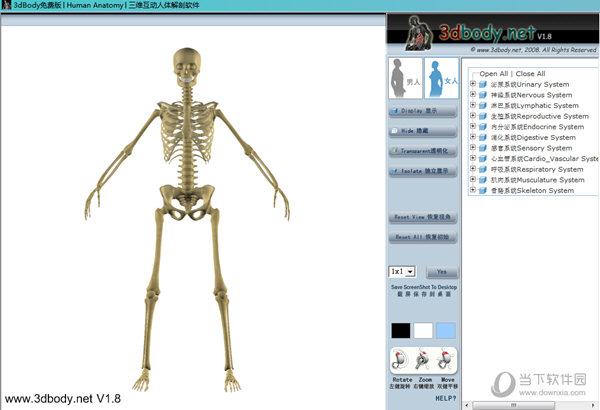This screenshot has width=600, height=410.
Task: Click the Urinary System cube icon
Action: coord(483,84)
